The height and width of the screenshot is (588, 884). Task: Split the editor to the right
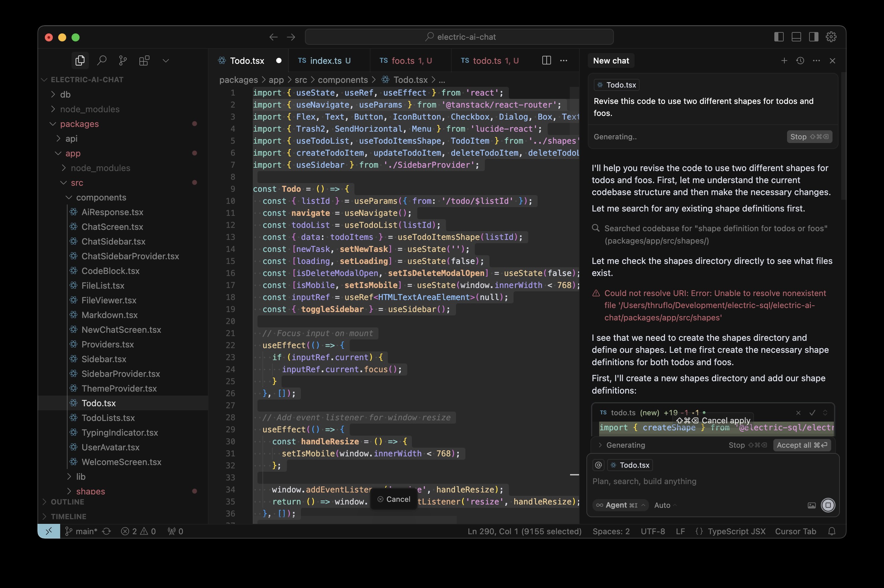click(546, 60)
